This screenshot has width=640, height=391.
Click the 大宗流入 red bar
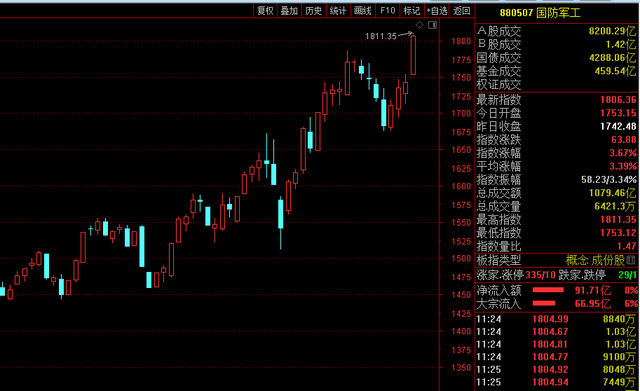pyautogui.click(x=544, y=303)
